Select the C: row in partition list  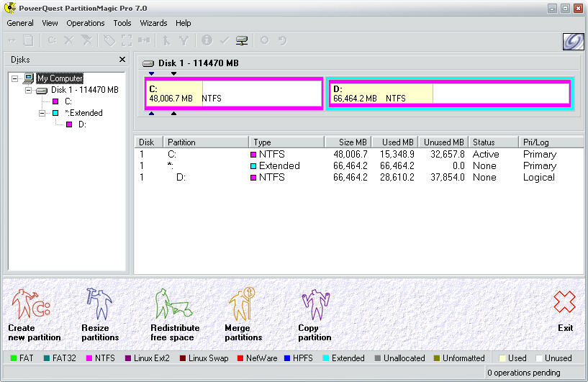(359, 154)
